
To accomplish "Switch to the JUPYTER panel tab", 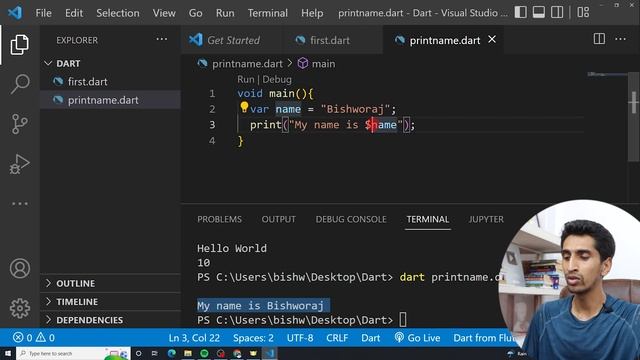I will coord(486,219).
